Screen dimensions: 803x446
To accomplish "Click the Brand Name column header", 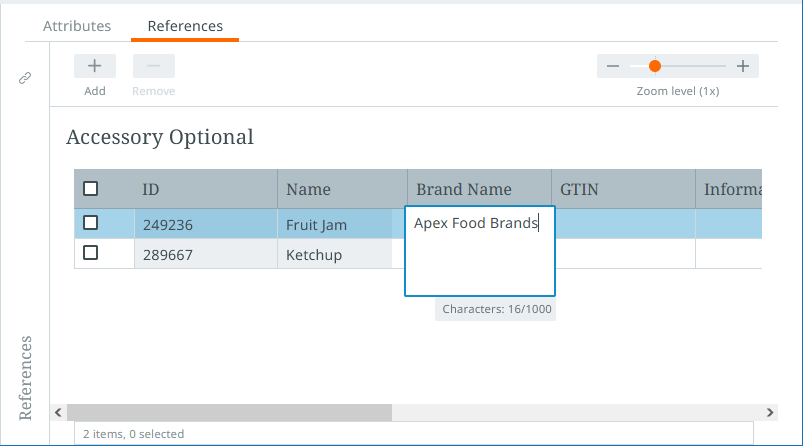I will (x=464, y=189).
